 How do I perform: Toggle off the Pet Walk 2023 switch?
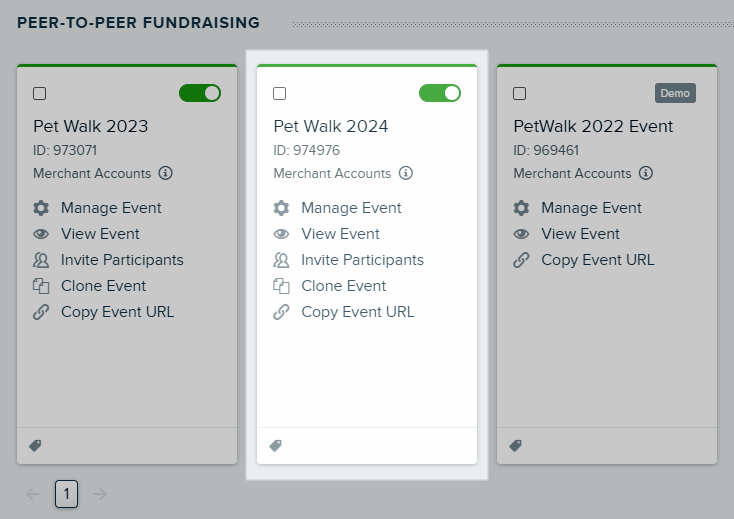click(200, 93)
